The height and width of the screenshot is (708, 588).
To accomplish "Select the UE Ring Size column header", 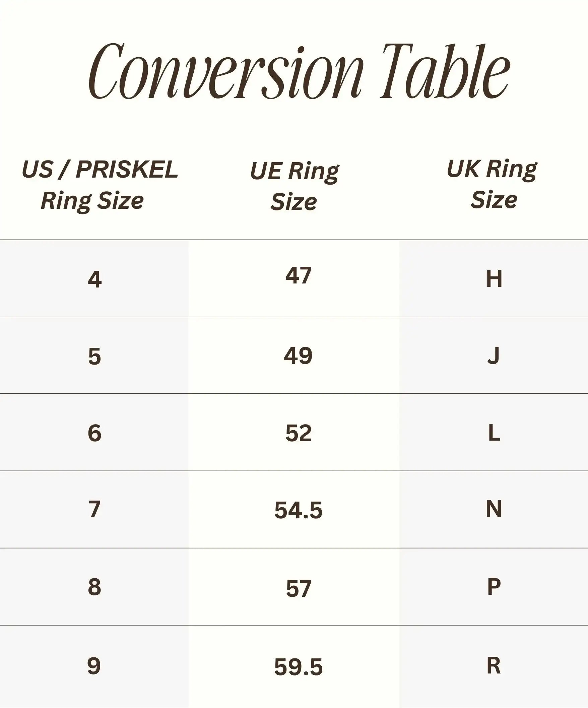I will 294,186.
